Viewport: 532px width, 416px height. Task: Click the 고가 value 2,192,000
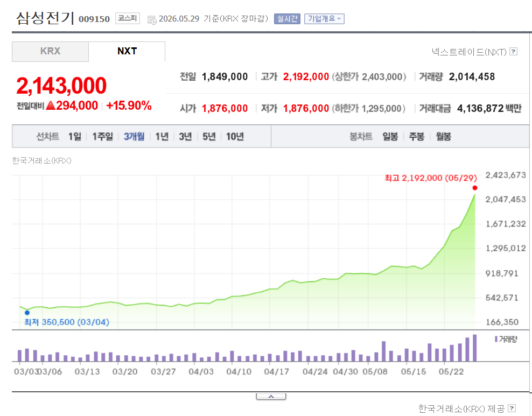(x=306, y=76)
